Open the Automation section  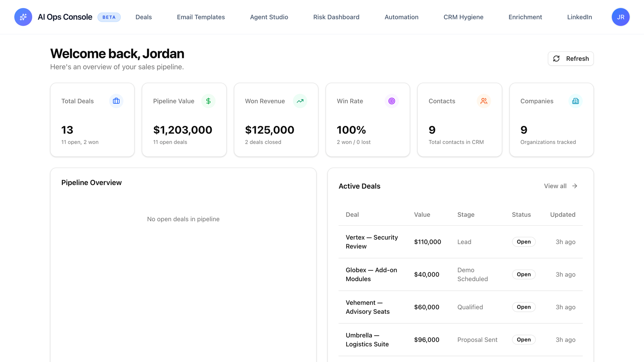pyautogui.click(x=401, y=17)
